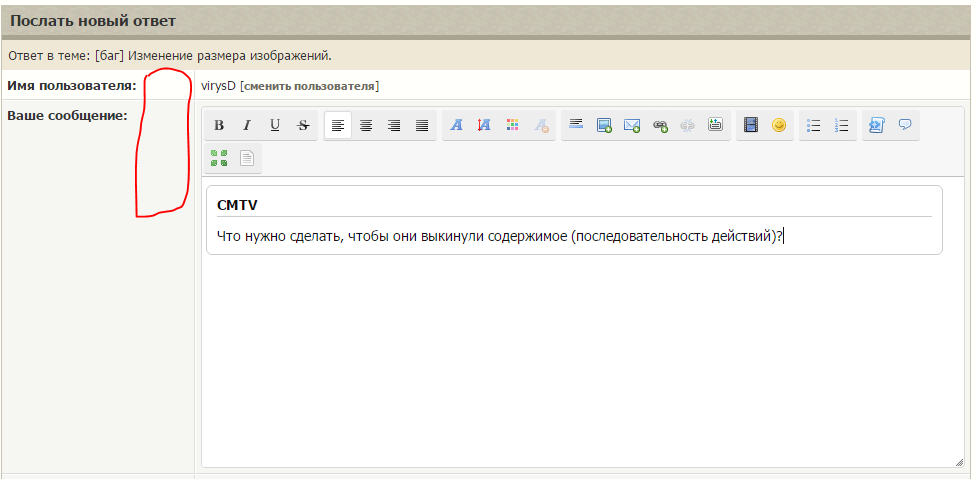Align text to the right
This screenshot has width=976, height=479.
point(394,126)
